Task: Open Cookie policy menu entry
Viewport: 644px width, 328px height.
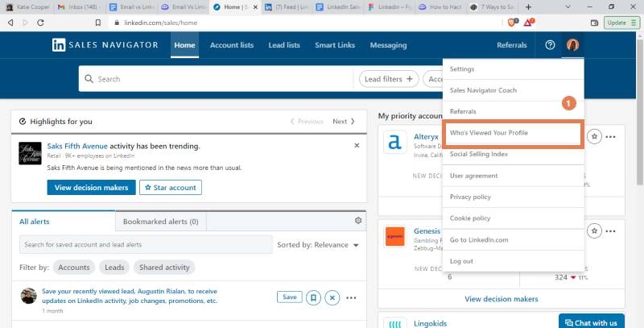Action: click(x=513, y=218)
